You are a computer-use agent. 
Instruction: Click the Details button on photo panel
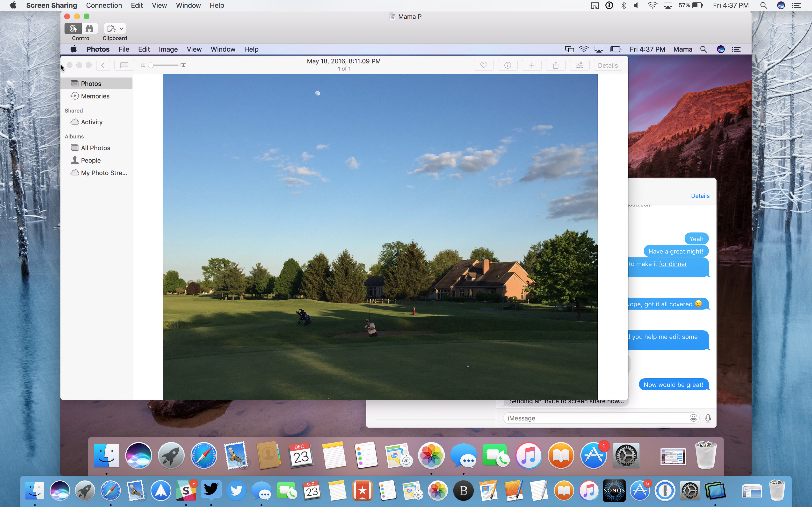(x=608, y=65)
